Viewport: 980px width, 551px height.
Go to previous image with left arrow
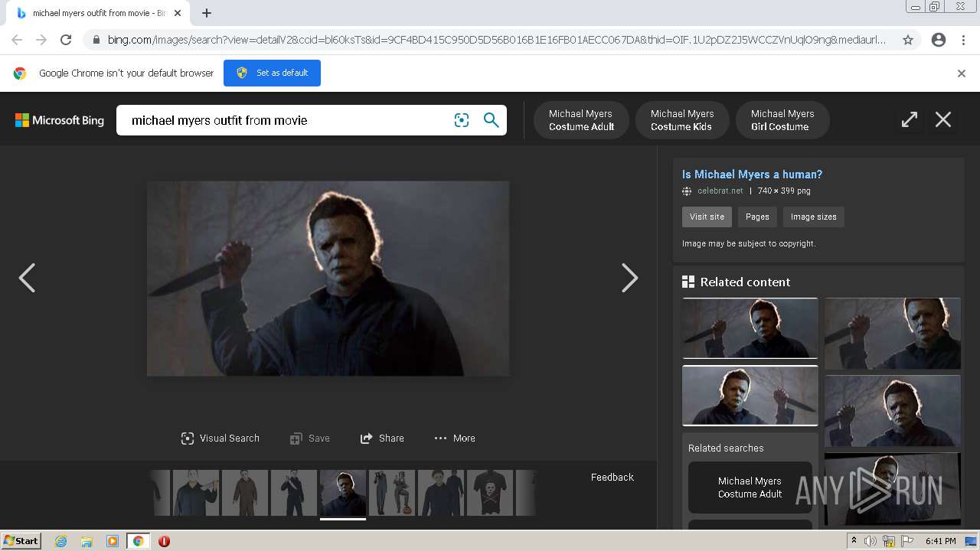(x=27, y=278)
